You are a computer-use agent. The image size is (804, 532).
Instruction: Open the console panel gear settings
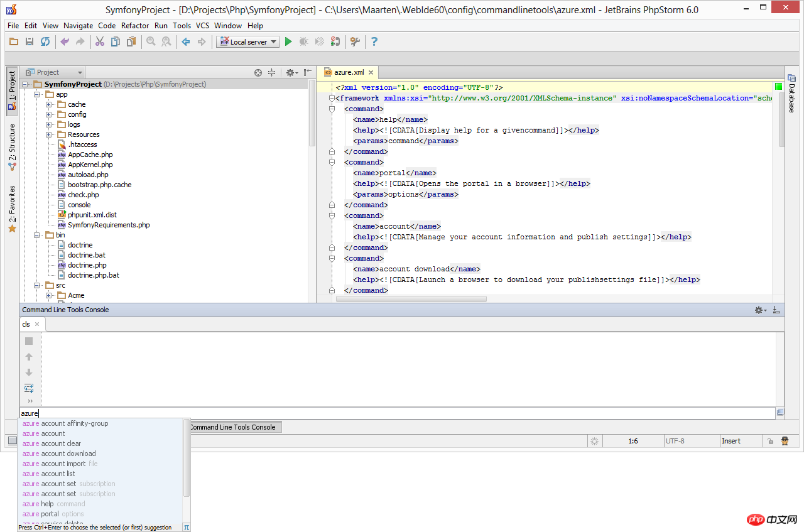coord(759,310)
